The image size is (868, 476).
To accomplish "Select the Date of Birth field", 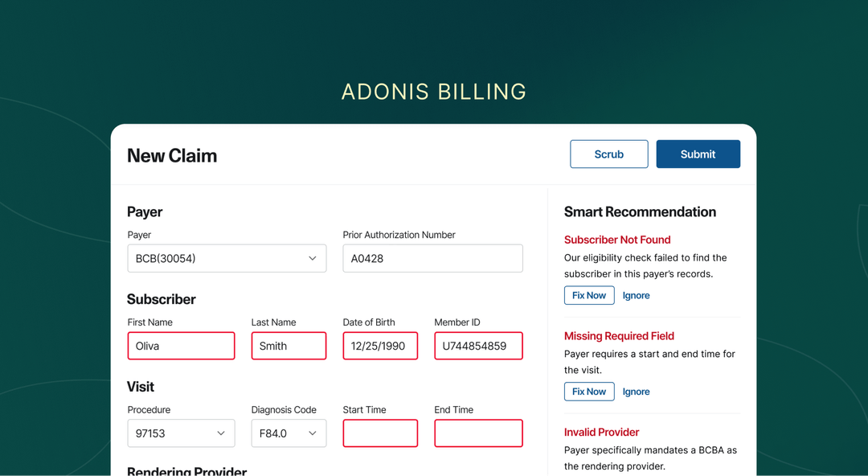I will click(x=380, y=346).
